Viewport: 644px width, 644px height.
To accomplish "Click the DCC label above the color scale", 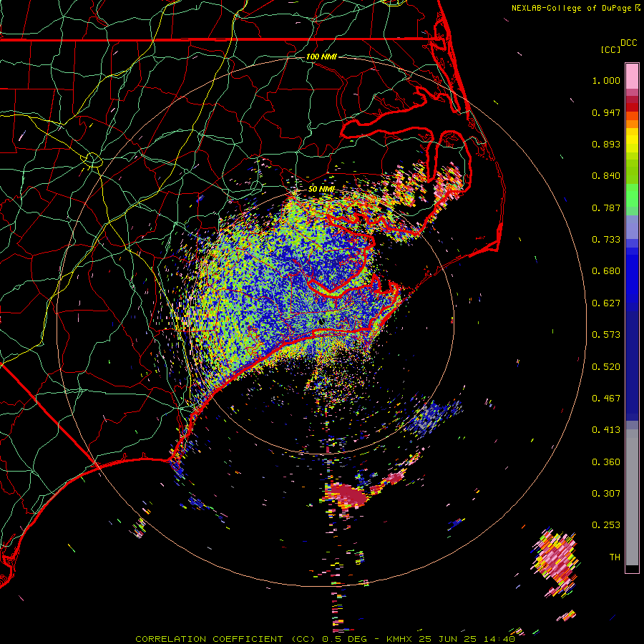I will (628, 43).
